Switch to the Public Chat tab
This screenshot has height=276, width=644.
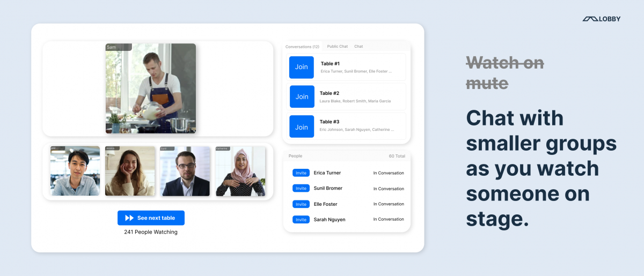click(337, 47)
